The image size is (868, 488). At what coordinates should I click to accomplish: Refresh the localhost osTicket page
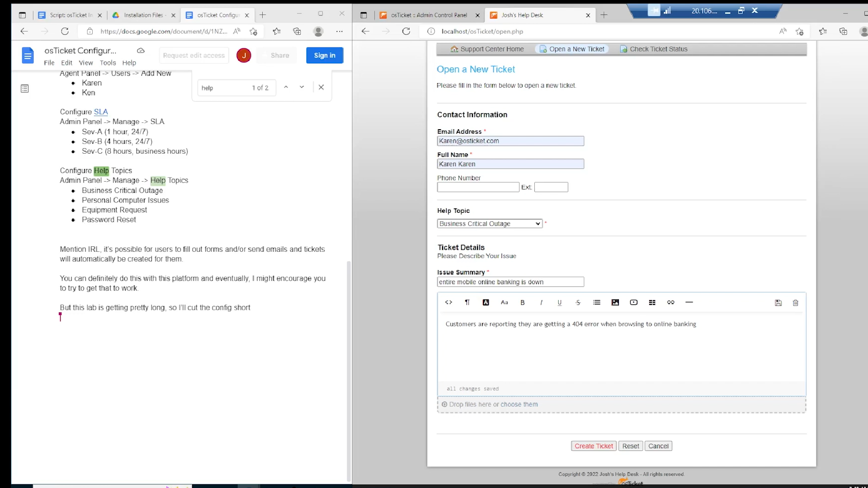(406, 31)
